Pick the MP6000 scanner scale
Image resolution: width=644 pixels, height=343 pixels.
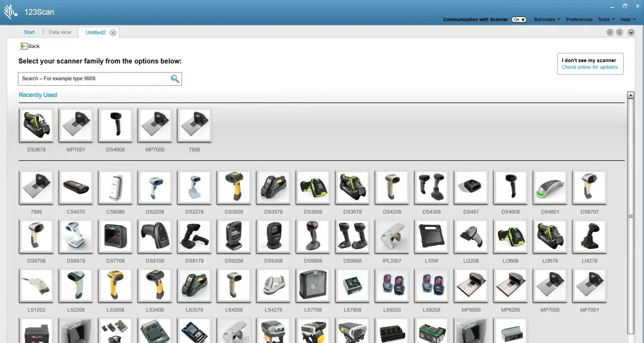(471, 286)
